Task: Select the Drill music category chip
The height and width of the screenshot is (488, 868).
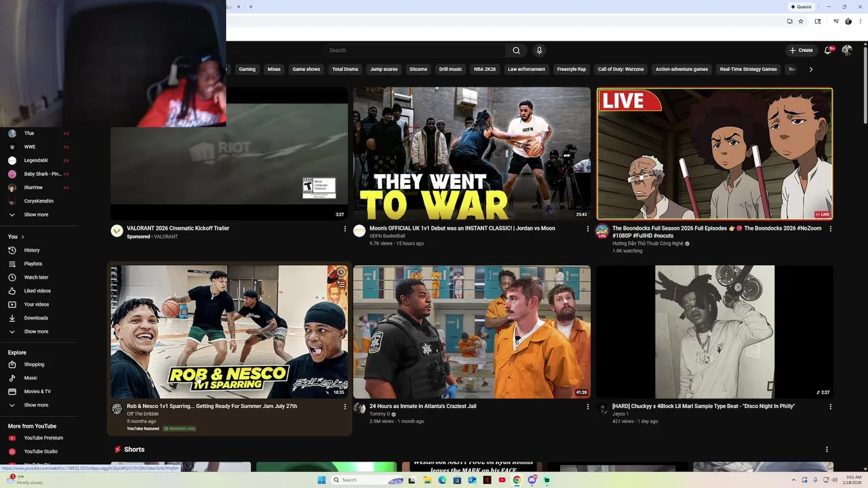Action: [450, 69]
